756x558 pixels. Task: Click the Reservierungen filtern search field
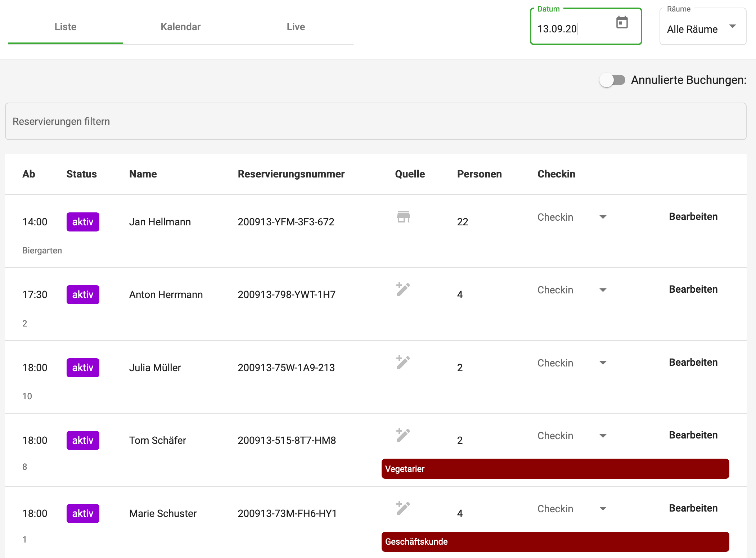[x=375, y=121]
